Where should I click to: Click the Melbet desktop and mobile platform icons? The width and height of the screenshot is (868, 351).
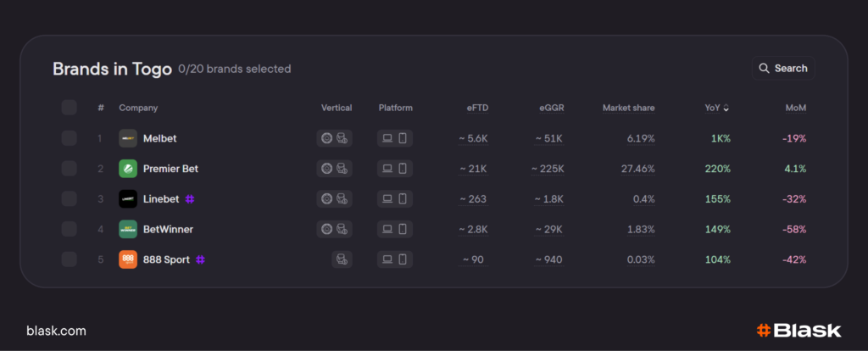coord(394,138)
